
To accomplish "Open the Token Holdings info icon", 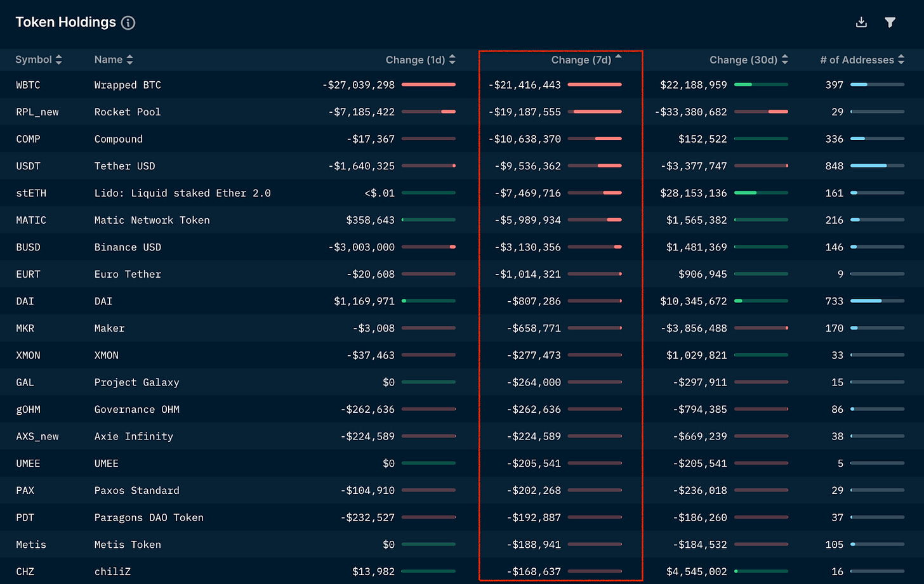I will pyautogui.click(x=128, y=23).
